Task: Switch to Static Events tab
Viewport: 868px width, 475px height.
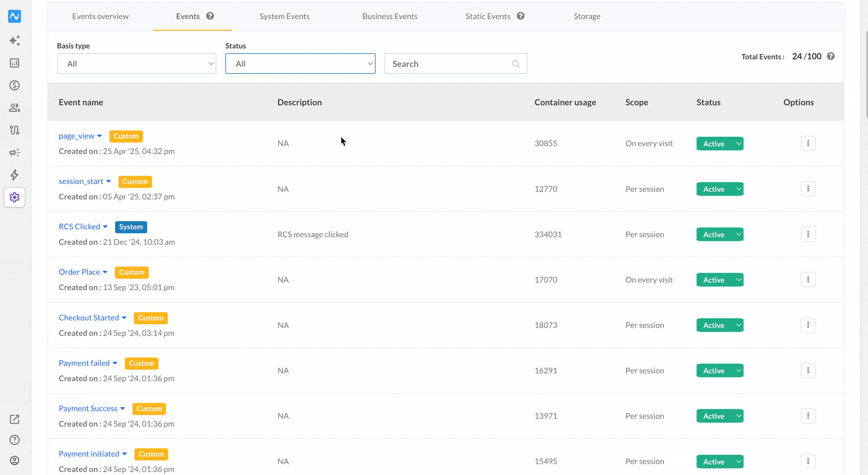Action: point(488,16)
